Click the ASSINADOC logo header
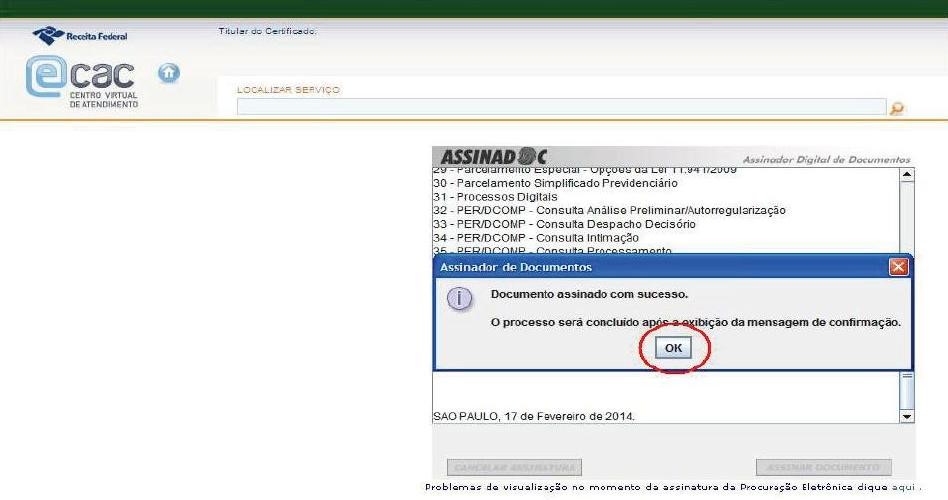The height and width of the screenshot is (500, 948). 493,157
